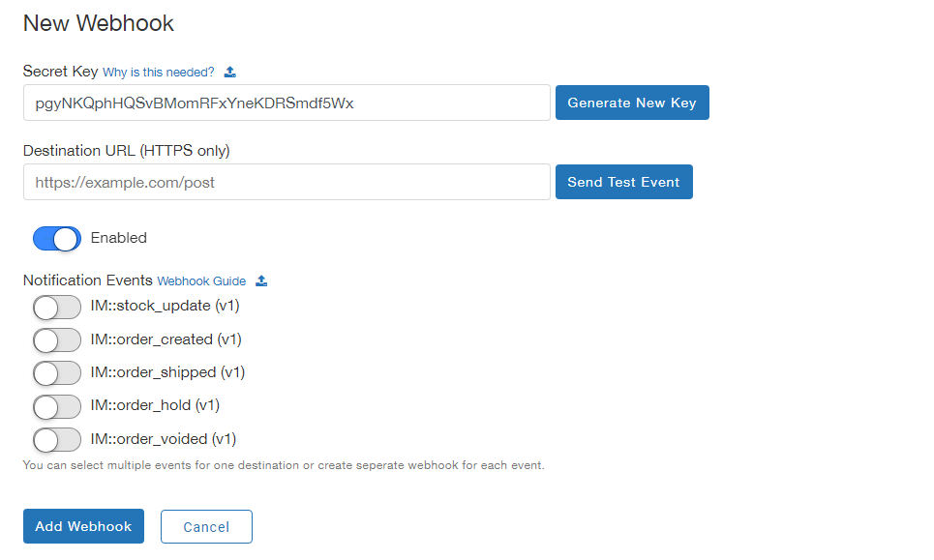Click inside the Secret Key field
Image resolution: width=934 pixels, height=560 pixels.
286,102
